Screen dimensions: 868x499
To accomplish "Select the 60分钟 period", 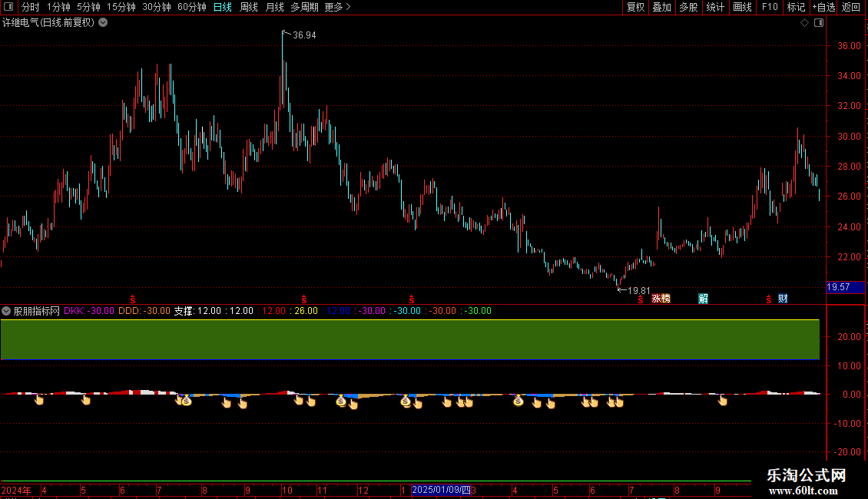I will click(x=192, y=7).
